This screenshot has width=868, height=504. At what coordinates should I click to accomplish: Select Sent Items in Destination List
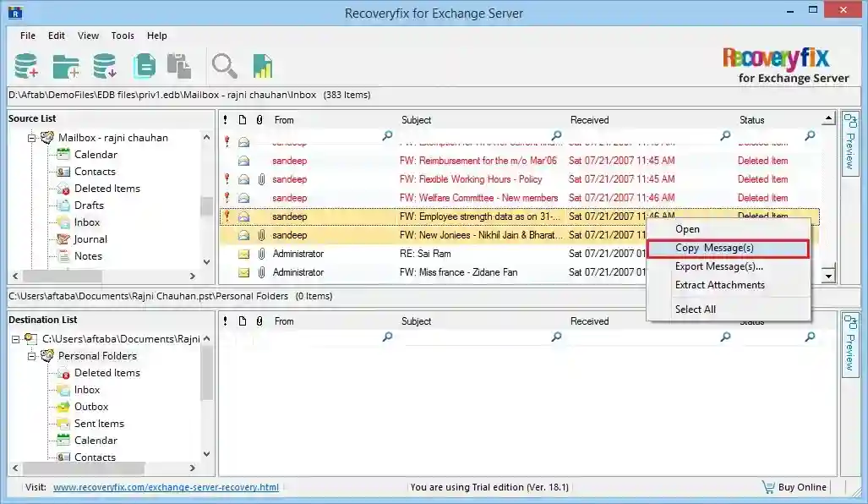coord(99,423)
